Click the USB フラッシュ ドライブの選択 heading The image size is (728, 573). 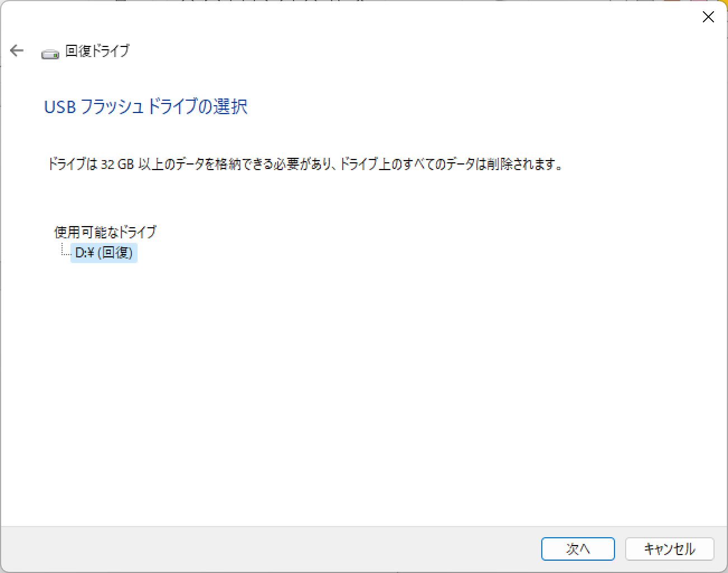(145, 106)
